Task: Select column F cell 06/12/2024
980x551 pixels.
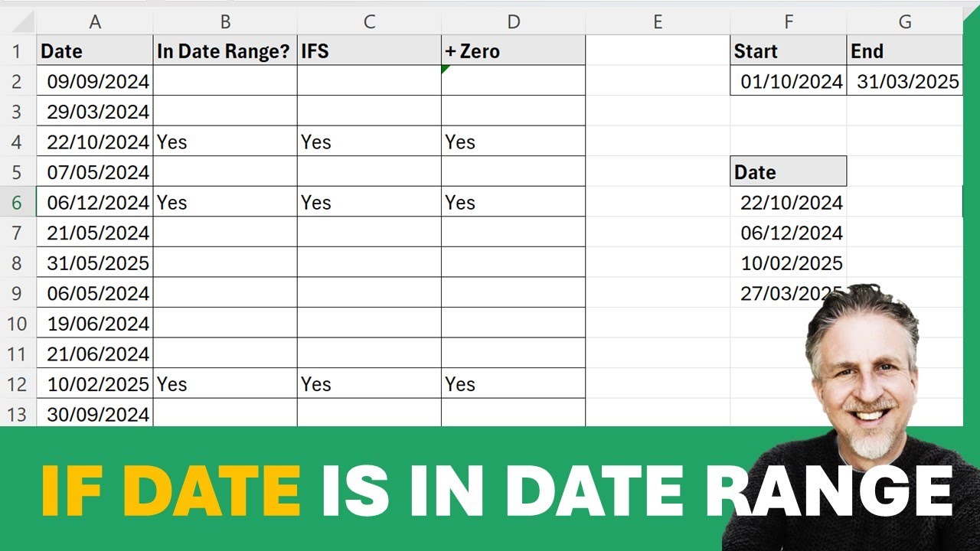Action: [789, 233]
